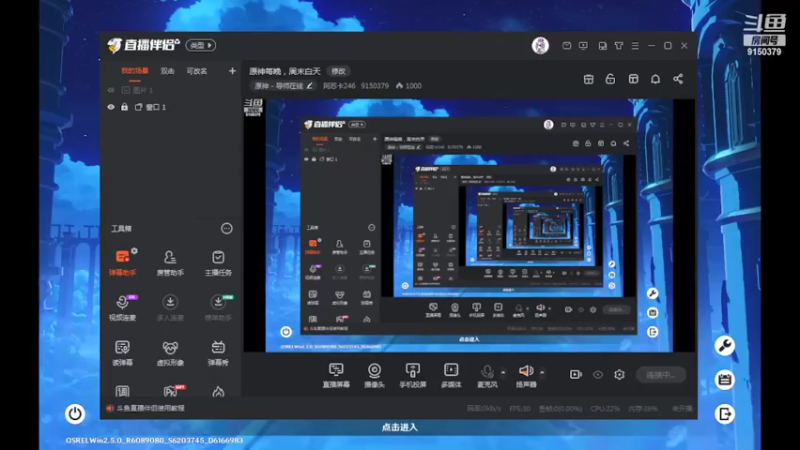
Task: Open the 读弹幕 read danmaku tool
Action: [x=122, y=353]
